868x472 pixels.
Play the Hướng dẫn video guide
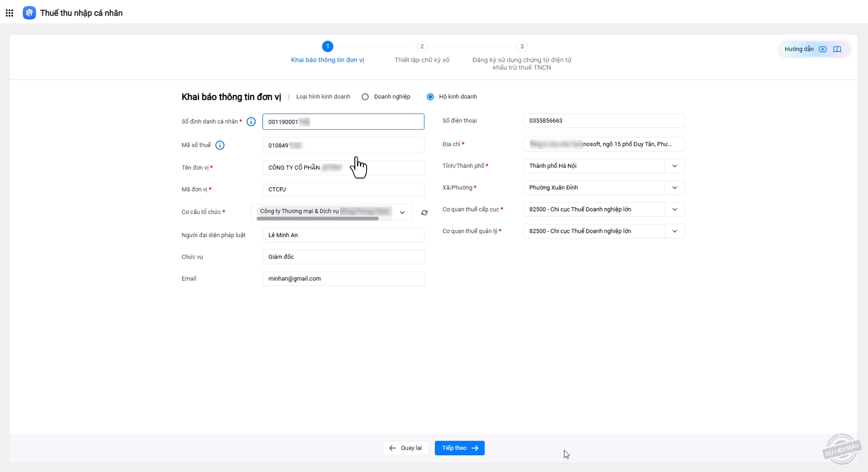[822, 49]
